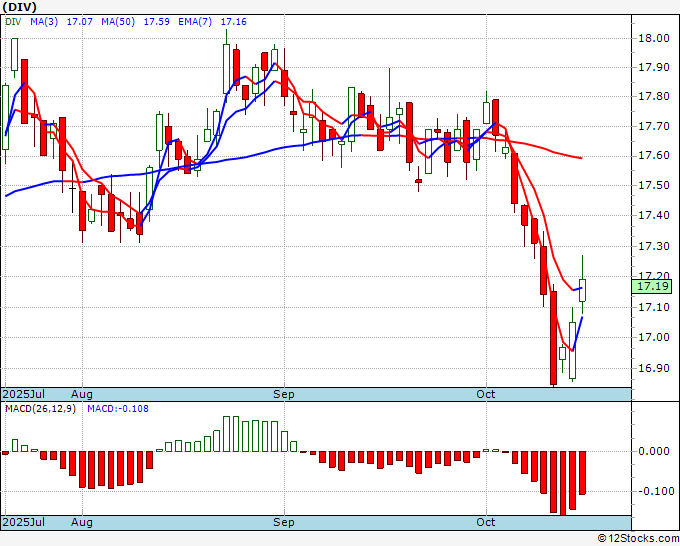The image size is (680, 546).
Task: Click the MACD(26,12,9) indicator label
Action: (40, 409)
